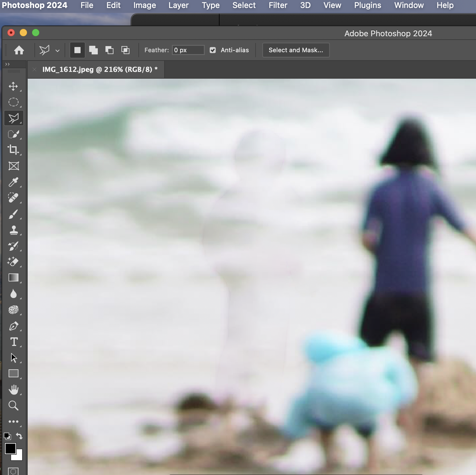The height and width of the screenshot is (475, 476).
Task: Choose New selection mode
Action: coord(77,50)
